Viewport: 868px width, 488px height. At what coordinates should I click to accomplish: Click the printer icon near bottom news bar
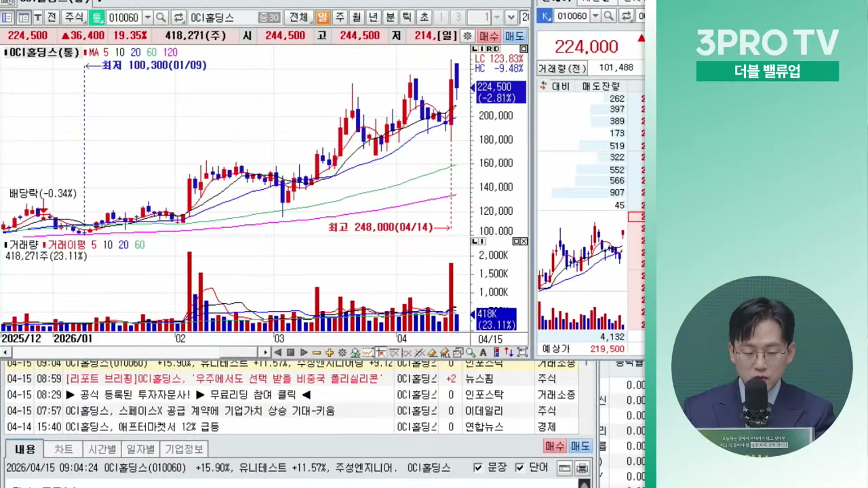tap(582, 468)
